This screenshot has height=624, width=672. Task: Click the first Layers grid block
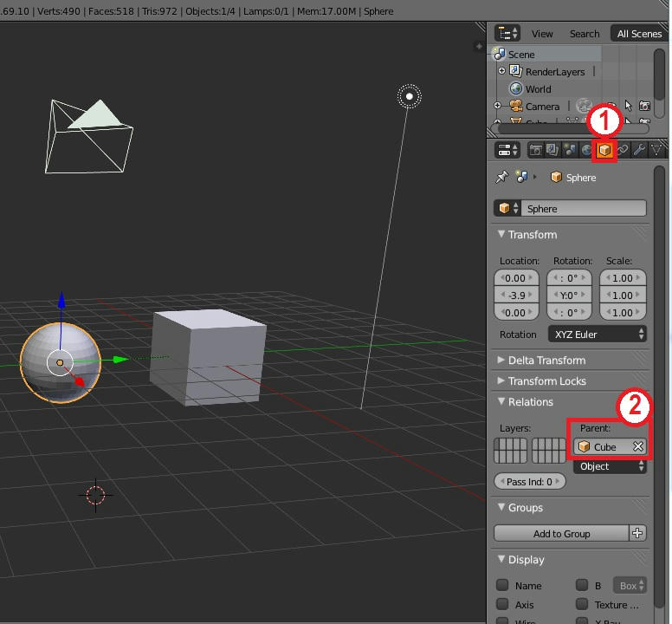510,451
